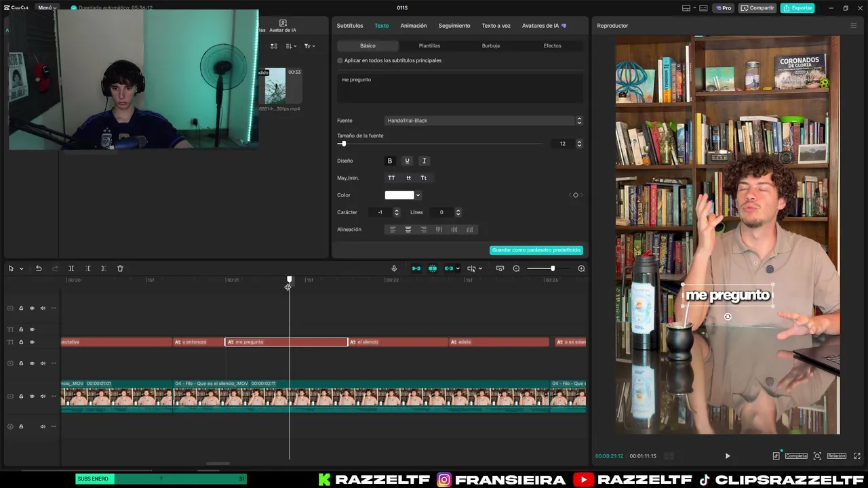Switch to the Seguimiento tab
Viewport: 868px width, 488px height.
[454, 26]
